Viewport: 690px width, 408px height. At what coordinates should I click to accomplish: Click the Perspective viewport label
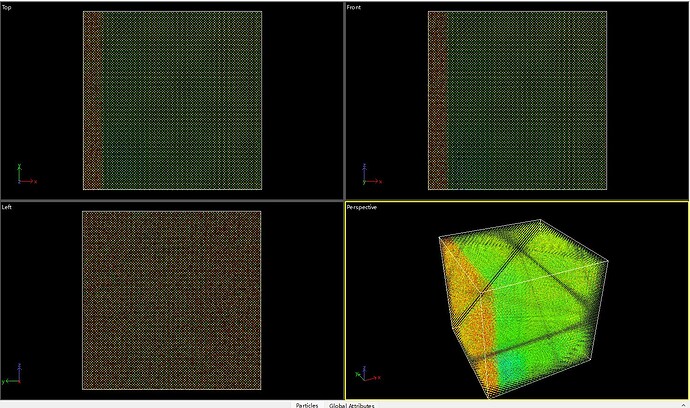(361, 208)
